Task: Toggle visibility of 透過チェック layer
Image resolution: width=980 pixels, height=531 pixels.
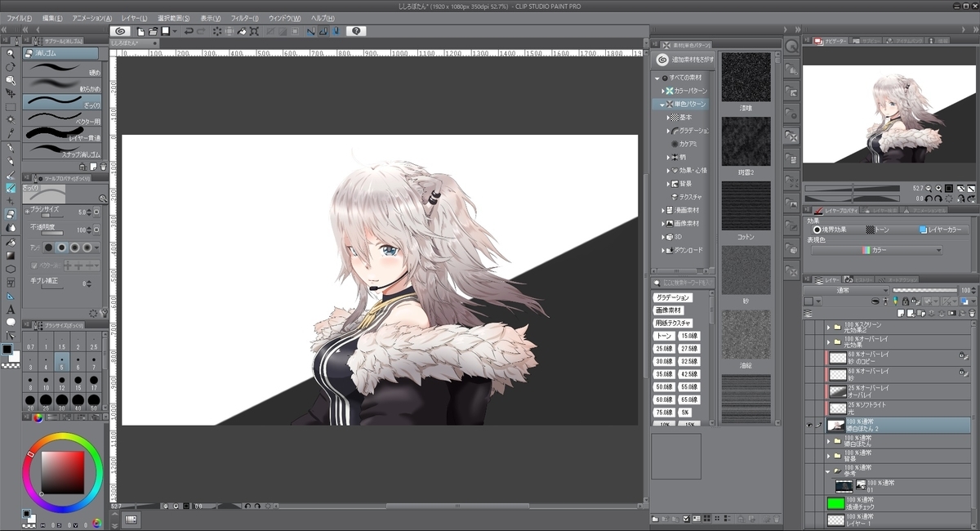Action: [x=809, y=503]
